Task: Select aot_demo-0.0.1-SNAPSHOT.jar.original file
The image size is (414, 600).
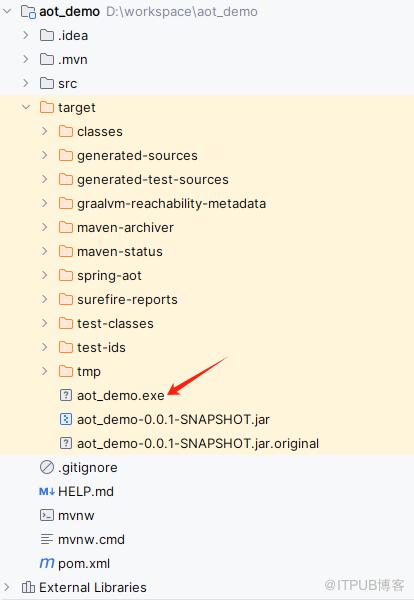Action: (198, 443)
